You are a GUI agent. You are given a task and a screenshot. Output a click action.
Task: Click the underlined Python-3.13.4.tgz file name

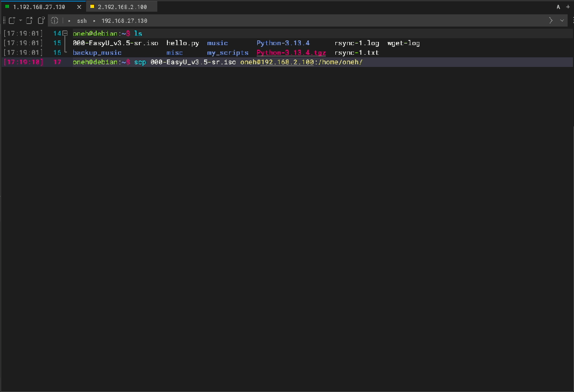(x=291, y=53)
